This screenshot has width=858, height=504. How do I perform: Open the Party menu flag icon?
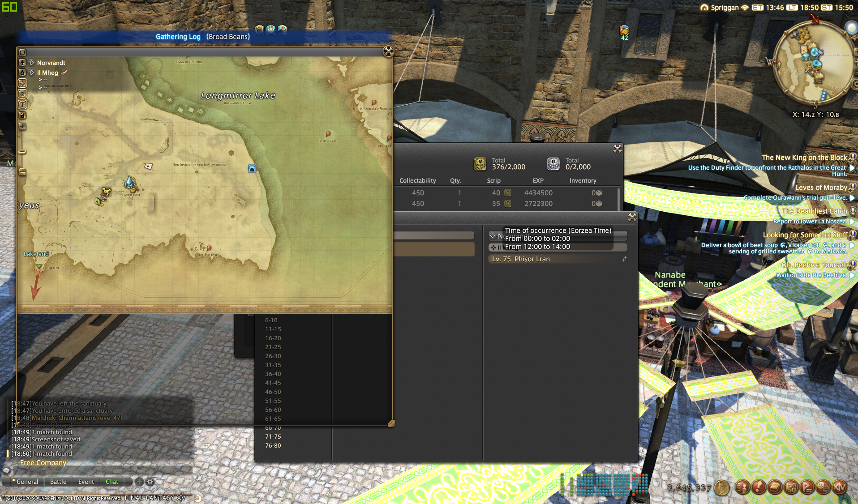coord(807,487)
